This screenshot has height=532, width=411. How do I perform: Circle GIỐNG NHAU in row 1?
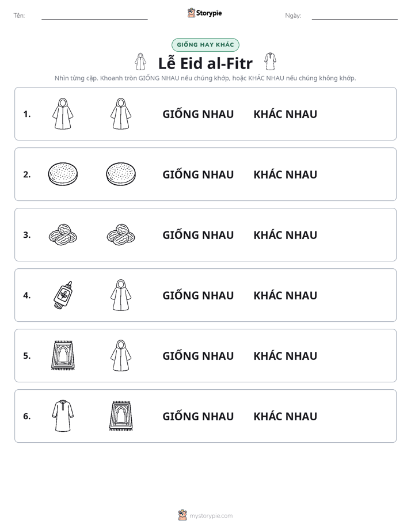tap(198, 114)
